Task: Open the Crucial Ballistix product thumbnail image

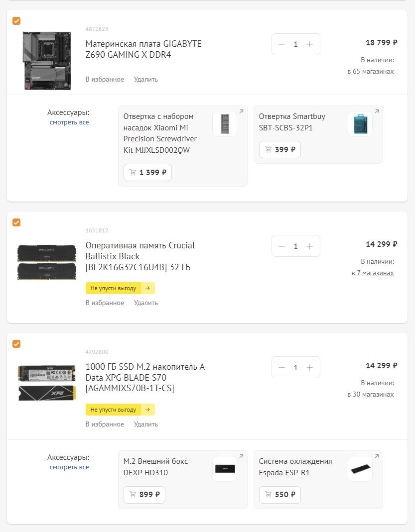Action: [x=46, y=262]
